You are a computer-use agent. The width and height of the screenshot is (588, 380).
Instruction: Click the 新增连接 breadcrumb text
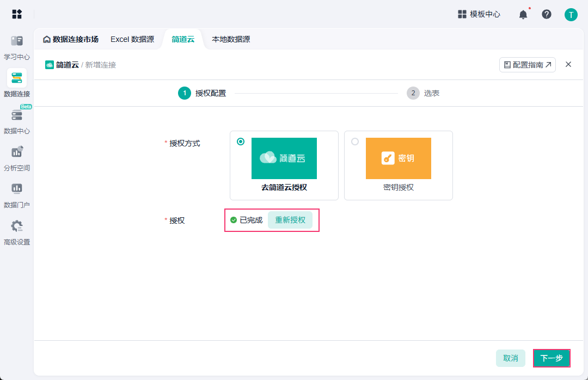(x=101, y=65)
